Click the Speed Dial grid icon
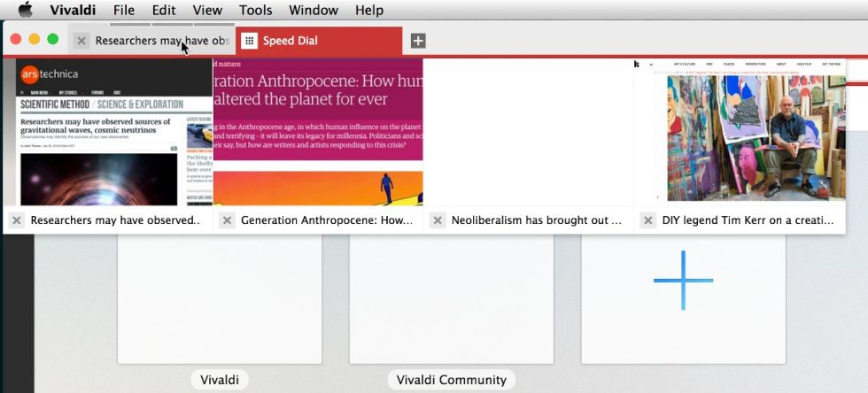Viewport: 868px width, 393px height. [x=249, y=41]
